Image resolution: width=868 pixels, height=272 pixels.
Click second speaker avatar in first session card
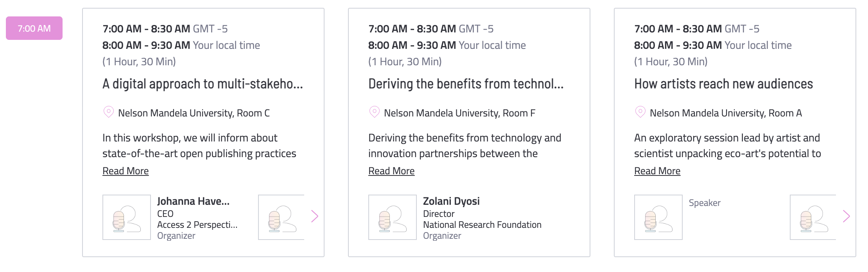281,217
